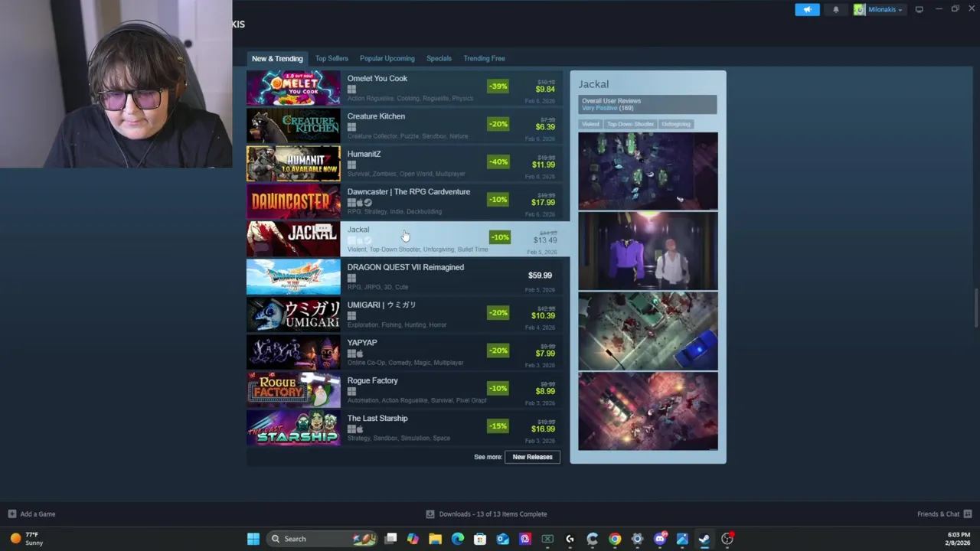Open the HumanitZ capsule image
Screen dimensions: 980x551
point(293,163)
